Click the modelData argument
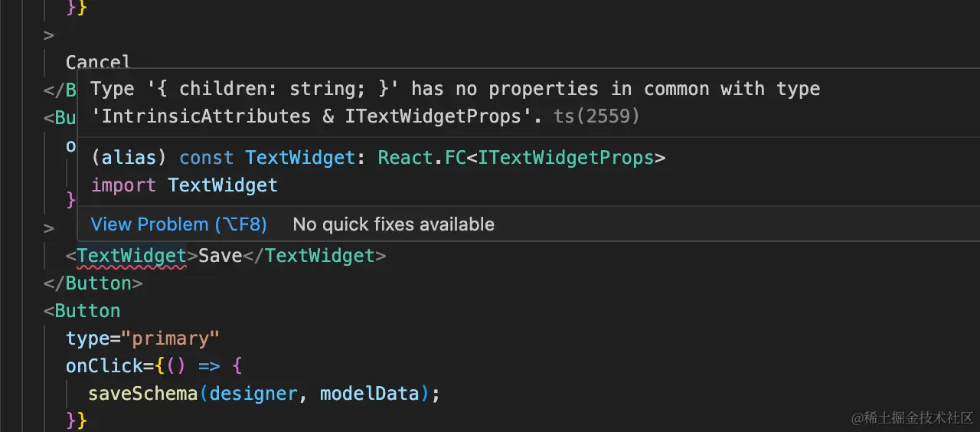The image size is (980, 432). (369, 394)
